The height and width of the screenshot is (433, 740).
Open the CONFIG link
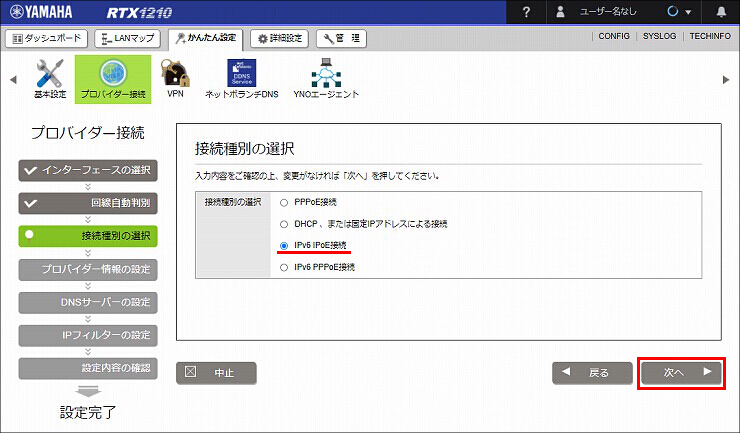click(614, 36)
